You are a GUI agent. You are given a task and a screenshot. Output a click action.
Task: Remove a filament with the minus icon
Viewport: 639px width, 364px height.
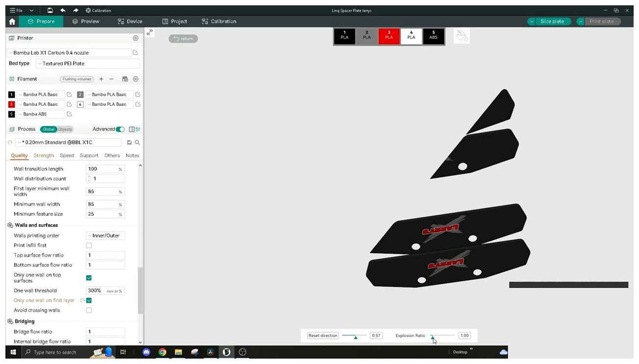pos(111,79)
